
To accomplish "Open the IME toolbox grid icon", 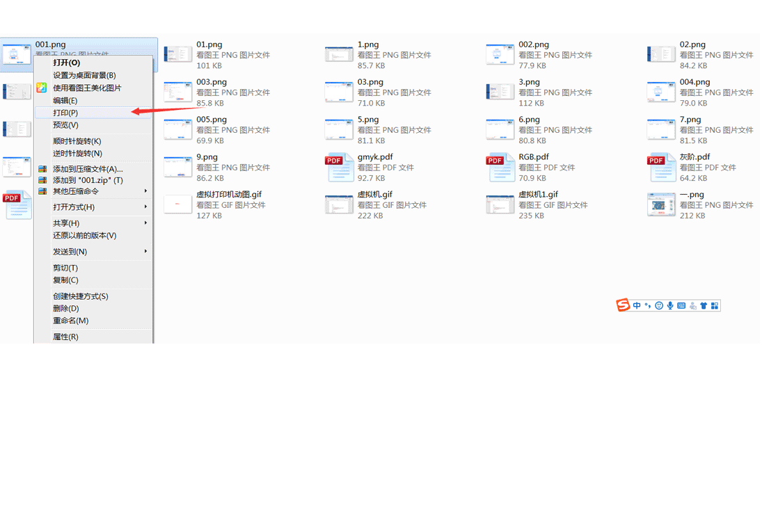I will 715,305.
